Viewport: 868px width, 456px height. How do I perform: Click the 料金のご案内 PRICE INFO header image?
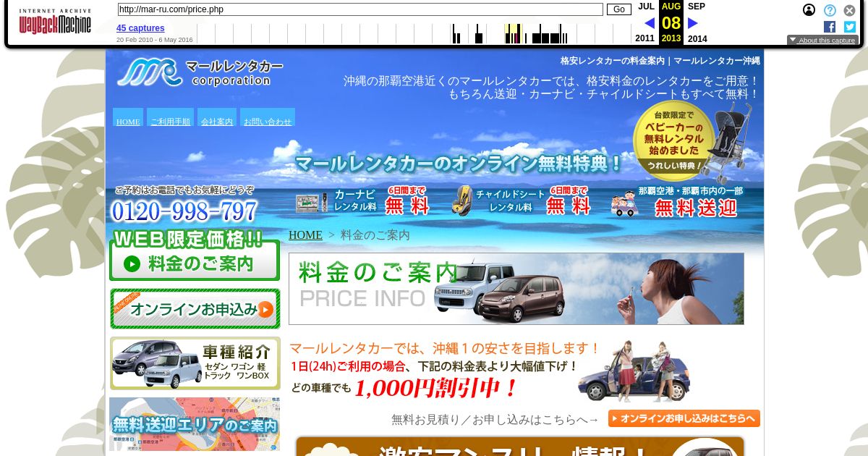(x=516, y=289)
